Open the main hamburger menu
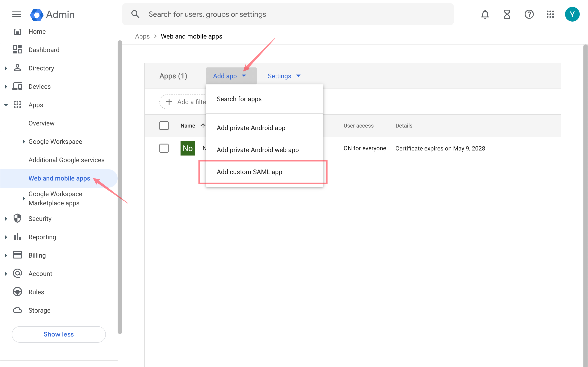 click(16, 14)
